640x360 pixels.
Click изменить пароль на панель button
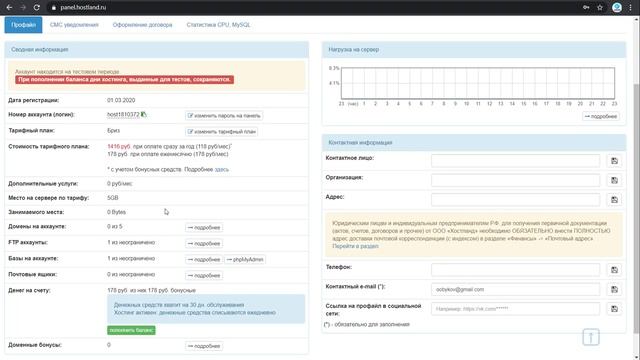(224, 116)
